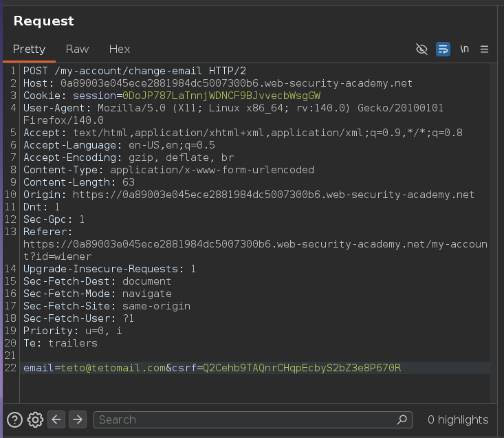Click the csrf token value in body
Screen dimensions: 504x438
pos(302,368)
